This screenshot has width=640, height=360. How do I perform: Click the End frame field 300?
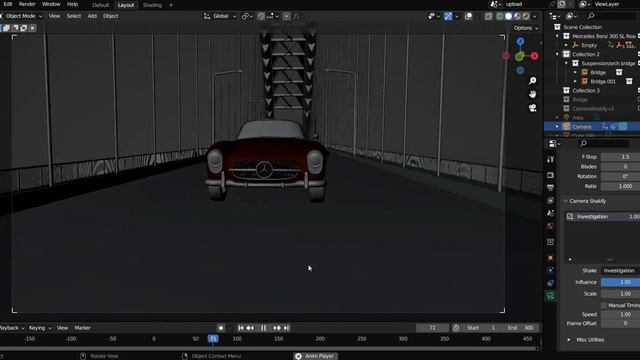(x=522, y=328)
